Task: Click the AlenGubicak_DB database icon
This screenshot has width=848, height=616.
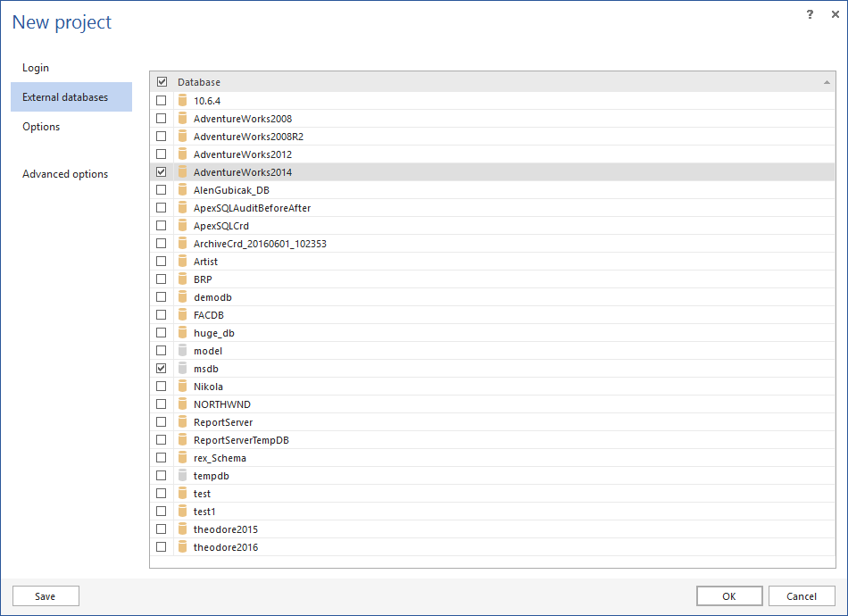Action: [x=183, y=190]
